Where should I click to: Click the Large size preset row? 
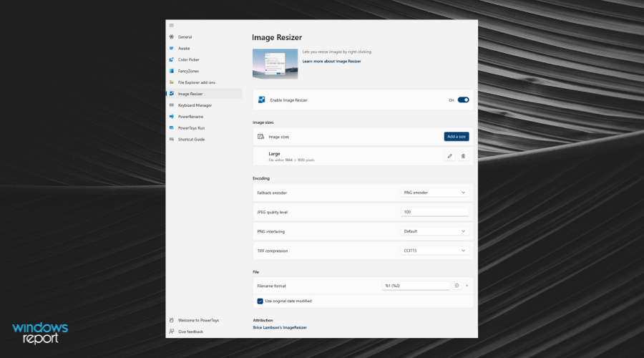pos(363,156)
